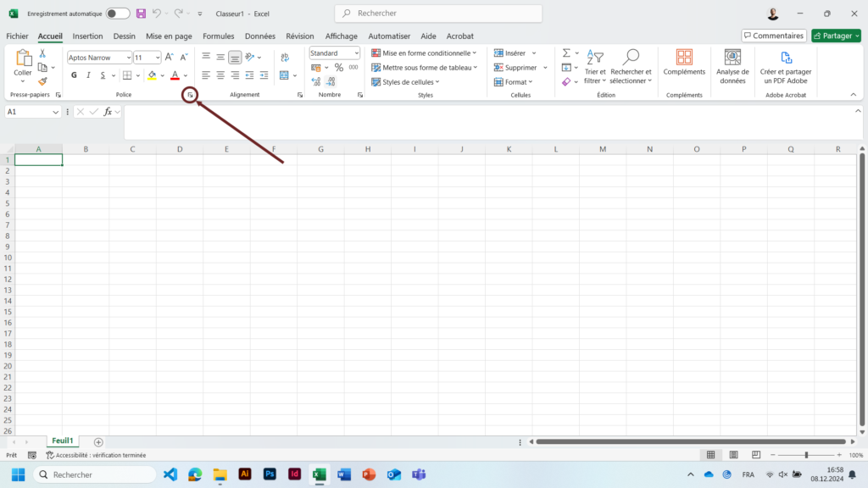
Task: Toggle italic I formatting
Action: [88, 75]
